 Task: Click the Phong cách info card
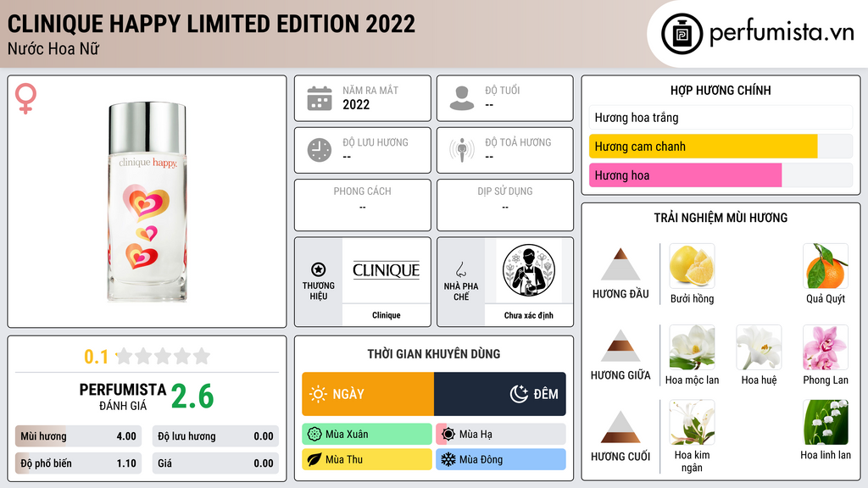[363, 205]
